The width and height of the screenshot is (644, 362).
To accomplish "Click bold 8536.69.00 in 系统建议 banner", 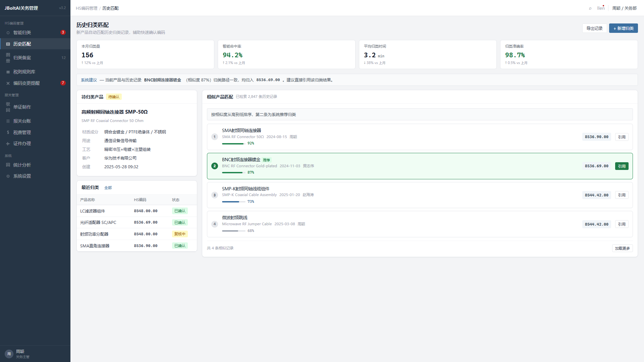I will click(268, 80).
